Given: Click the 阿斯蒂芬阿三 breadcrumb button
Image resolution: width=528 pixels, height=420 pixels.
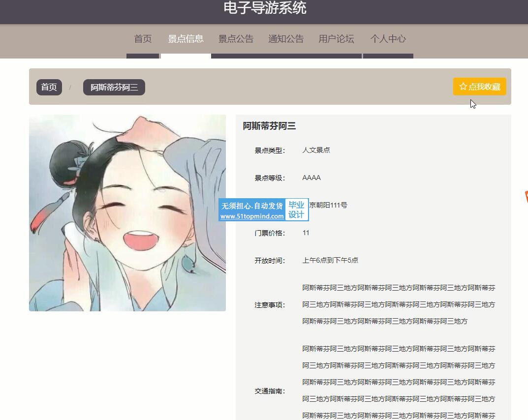Looking at the screenshot, I should [x=114, y=87].
